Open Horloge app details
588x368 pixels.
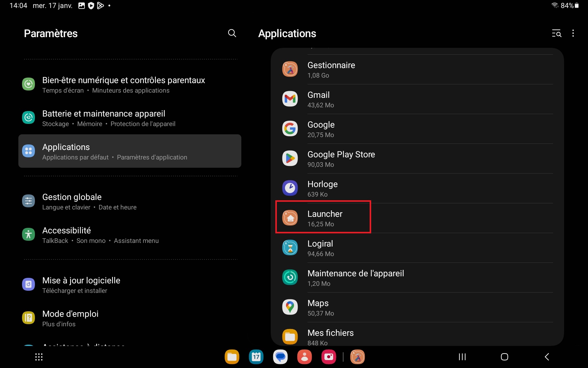coord(417,188)
